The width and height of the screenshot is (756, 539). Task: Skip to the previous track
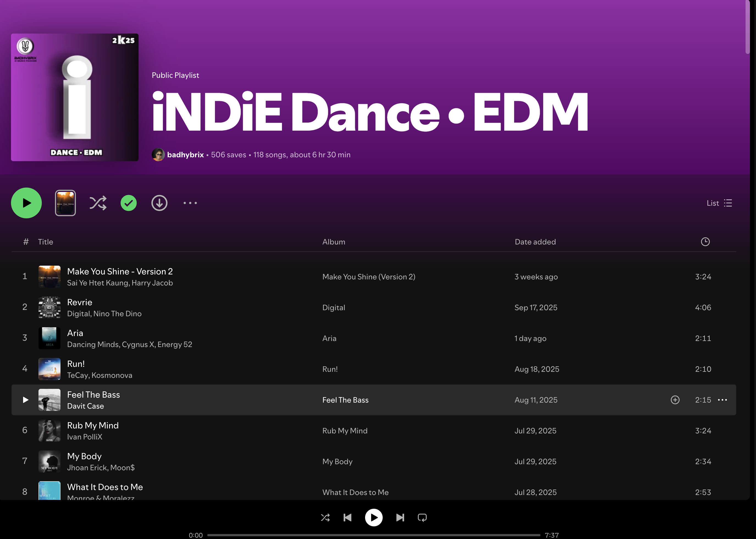click(347, 518)
